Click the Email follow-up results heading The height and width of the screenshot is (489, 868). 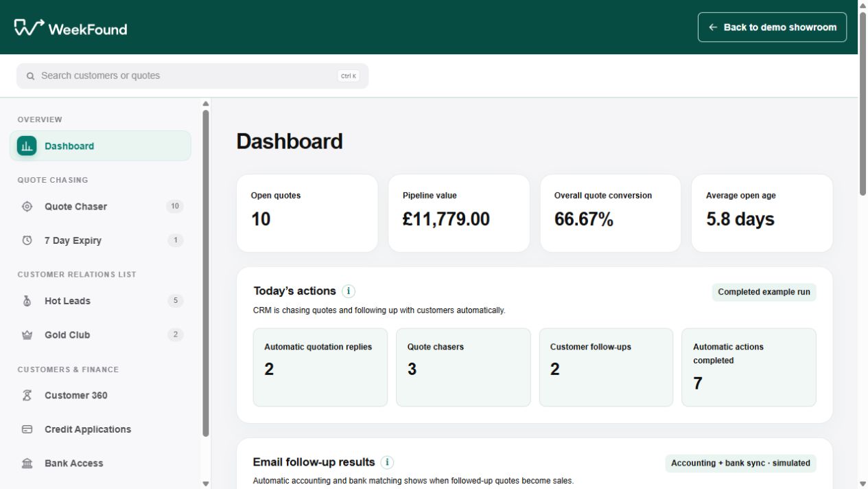314,462
